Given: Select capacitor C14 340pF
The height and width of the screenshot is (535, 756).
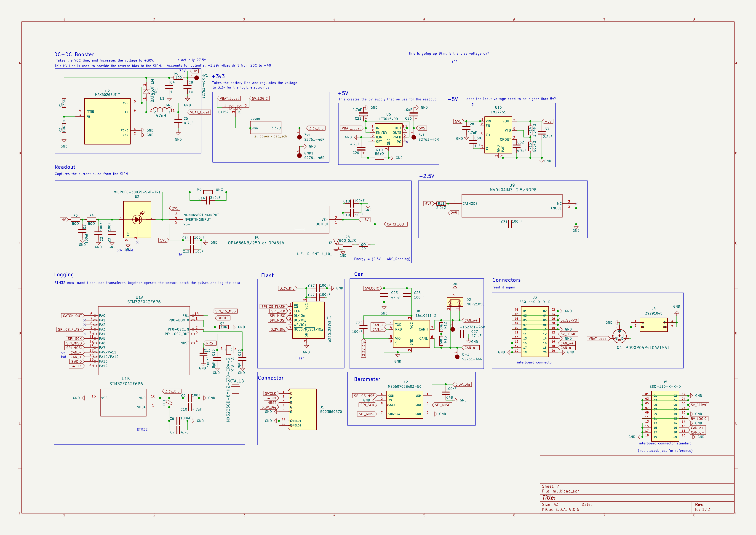Looking at the screenshot, I should [x=208, y=200].
